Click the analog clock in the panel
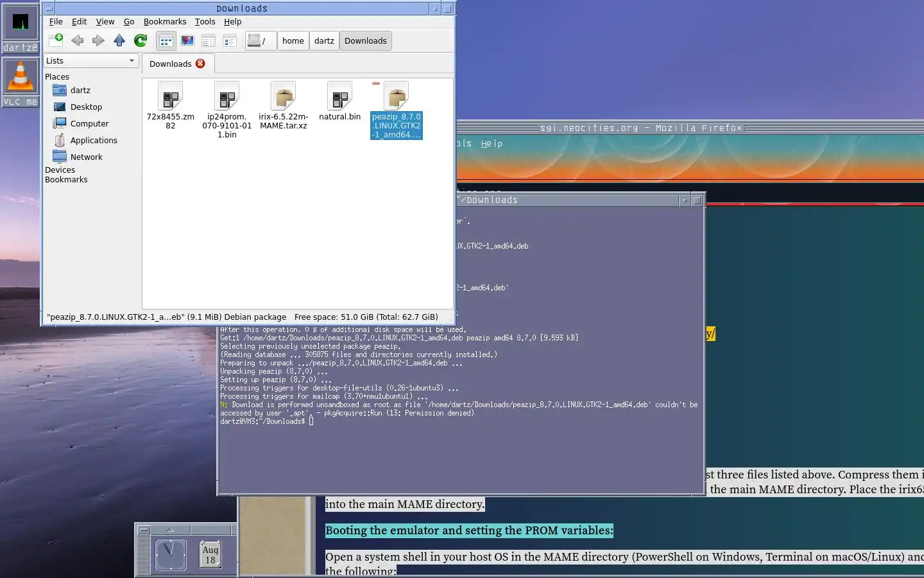The height and width of the screenshot is (578, 924). pyautogui.click(x=171, y=554)
